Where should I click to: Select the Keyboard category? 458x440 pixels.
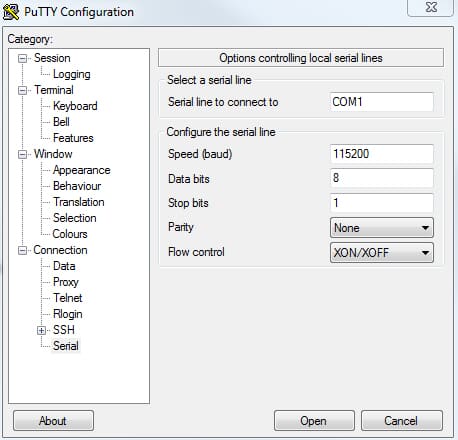(x=75, y=106)
